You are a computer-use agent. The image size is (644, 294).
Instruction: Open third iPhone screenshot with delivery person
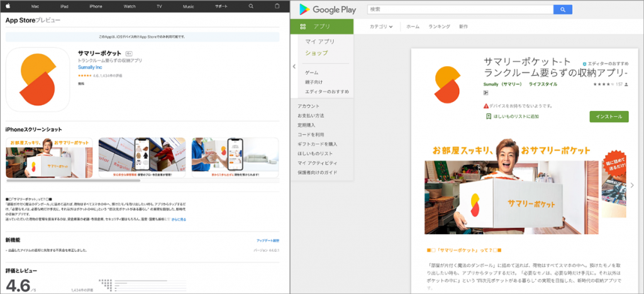click(x=235, y=158)
